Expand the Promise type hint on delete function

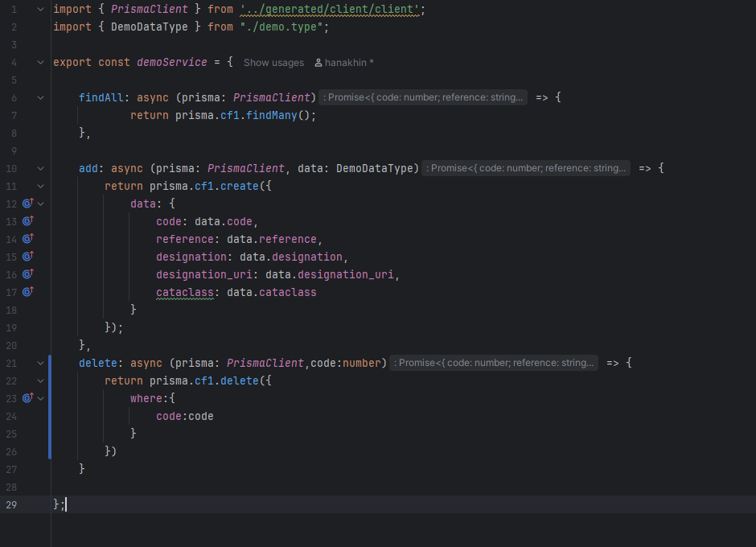(x=494, y=363)
